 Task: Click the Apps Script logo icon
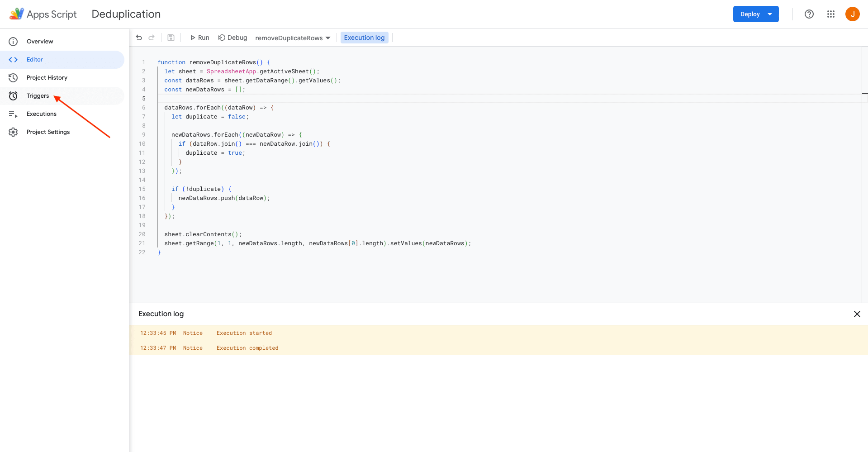pyautogui.click(x=17, y=14)
